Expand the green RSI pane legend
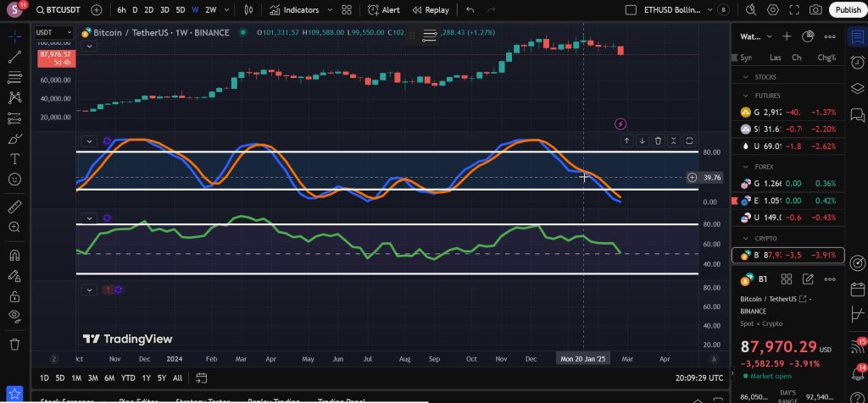This screenshot has height=403, width=868. pyautogui.click(x=89, y=218)
